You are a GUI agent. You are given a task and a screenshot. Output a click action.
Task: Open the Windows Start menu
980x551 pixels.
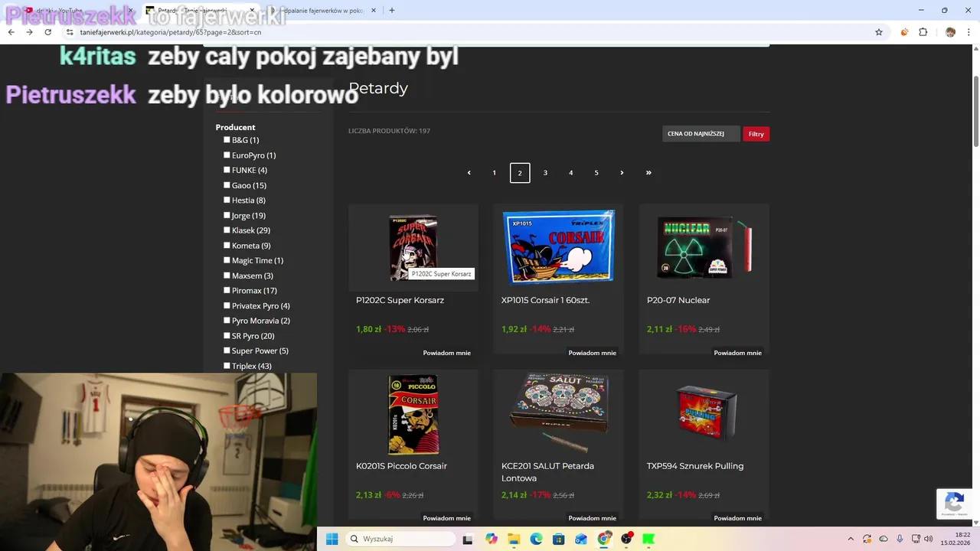click(x=332, y=539)
